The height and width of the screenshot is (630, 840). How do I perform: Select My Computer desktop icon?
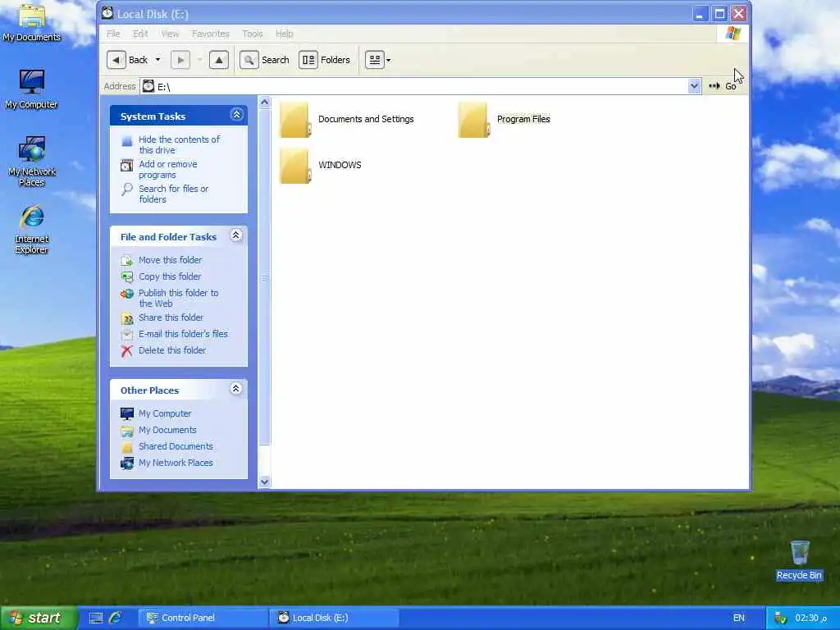32,89
